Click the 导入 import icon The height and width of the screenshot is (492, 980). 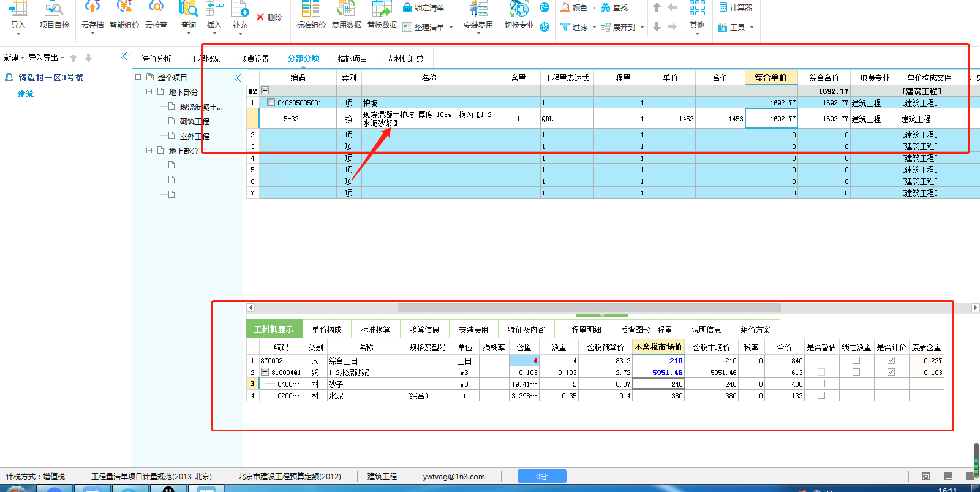[18, 9]
